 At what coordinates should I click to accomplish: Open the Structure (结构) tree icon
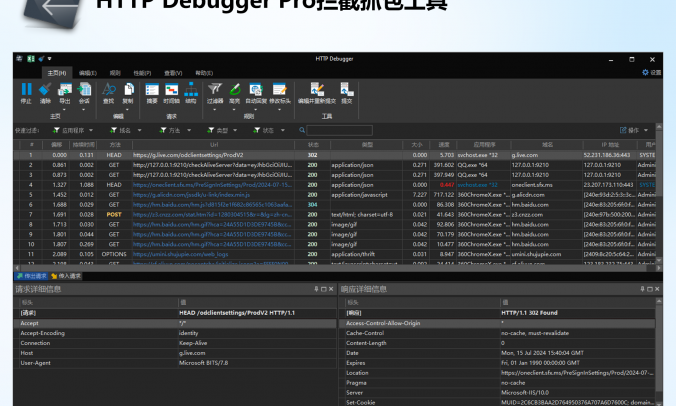[191, 89]
